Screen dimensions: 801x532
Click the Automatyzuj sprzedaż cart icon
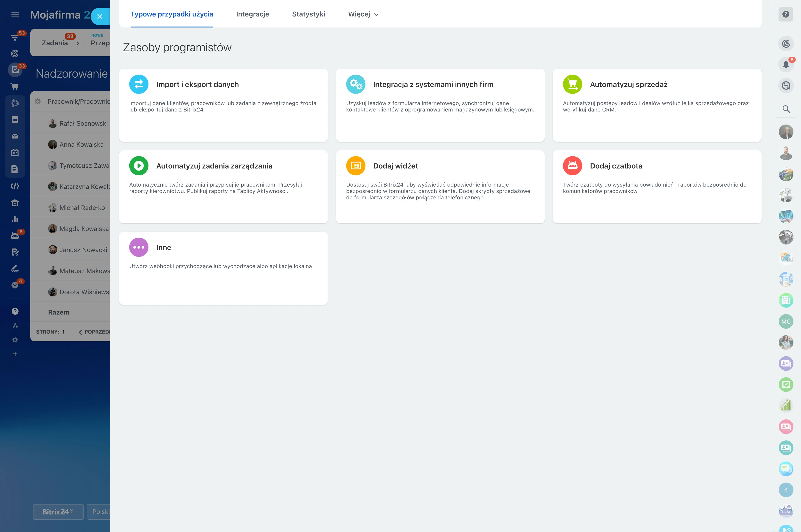pos(572,84)
